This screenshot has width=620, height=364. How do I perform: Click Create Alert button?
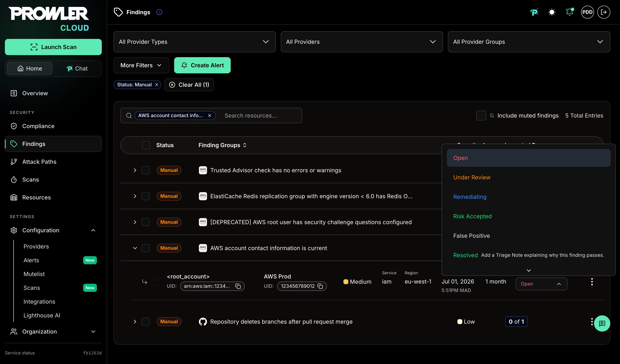(202, 65)
